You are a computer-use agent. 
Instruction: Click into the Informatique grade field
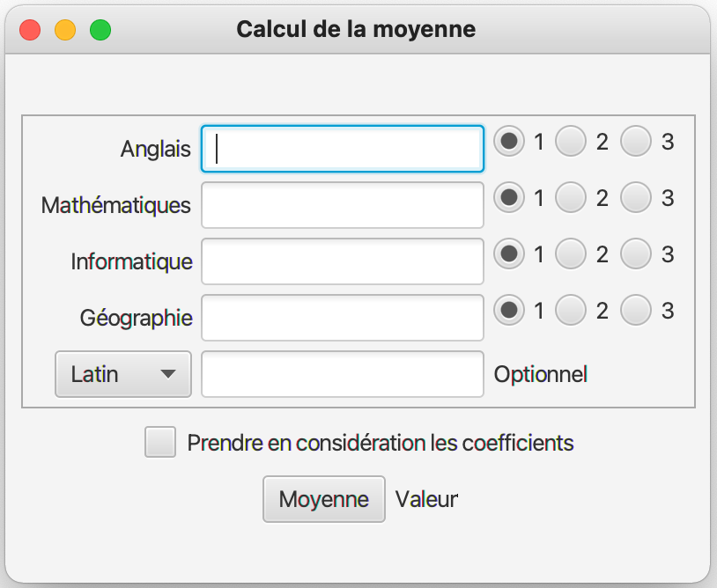tap(343, 261)
